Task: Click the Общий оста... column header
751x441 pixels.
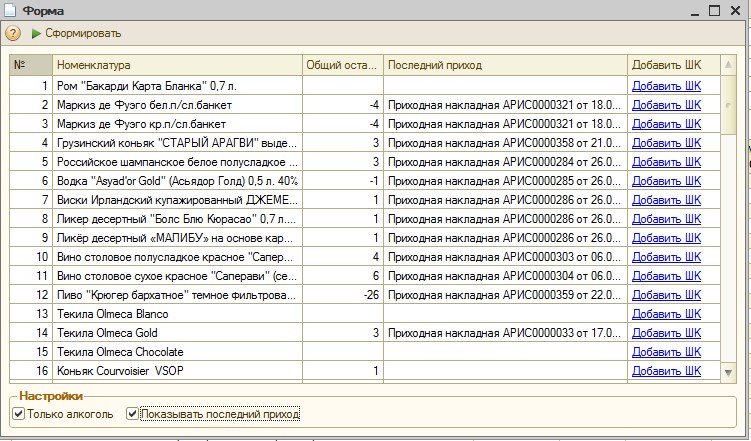Action: pos(342,65)
